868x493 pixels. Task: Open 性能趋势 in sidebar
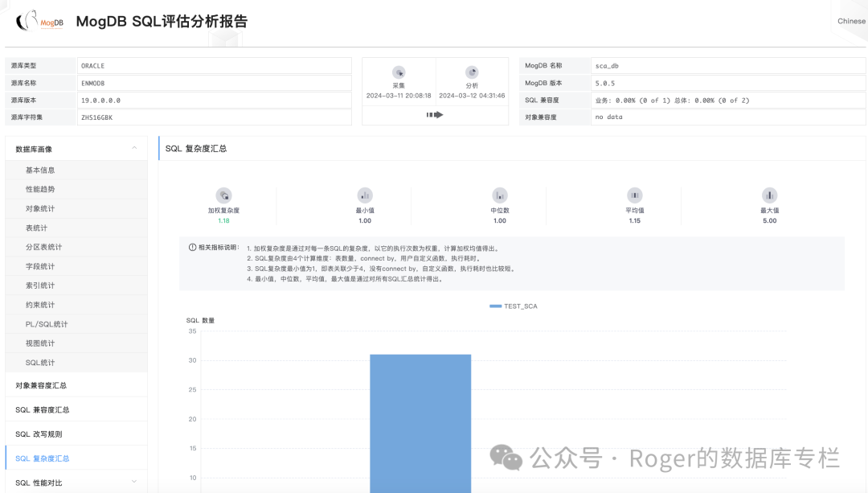click(76, 189)
